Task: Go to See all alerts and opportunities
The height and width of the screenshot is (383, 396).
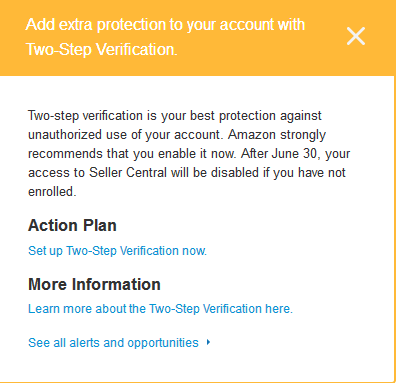Action: [x=113, y=343]
